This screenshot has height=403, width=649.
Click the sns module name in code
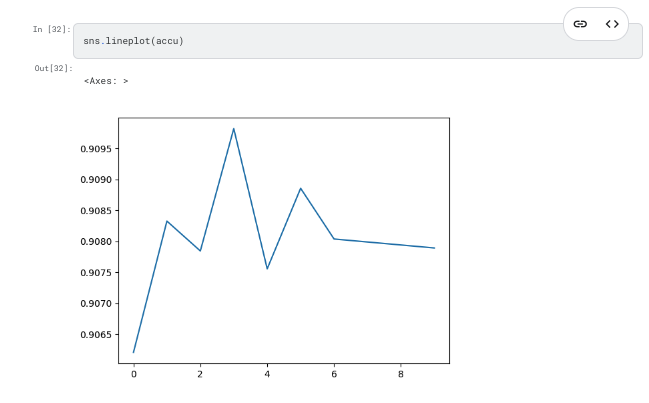coord(91,41)
